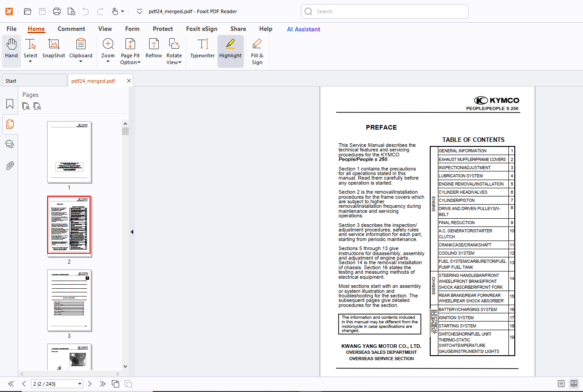
Task: Open the Attachments side panel
Action: [x=10, y=166]
